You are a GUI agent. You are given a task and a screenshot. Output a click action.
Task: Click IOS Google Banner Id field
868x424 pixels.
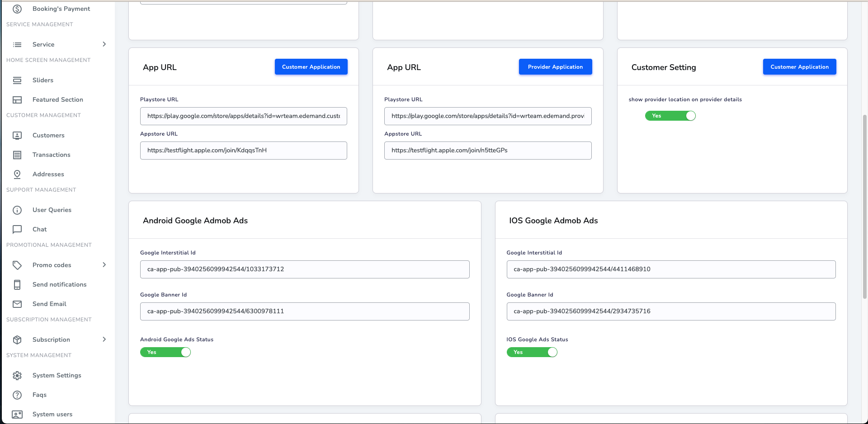671,311
